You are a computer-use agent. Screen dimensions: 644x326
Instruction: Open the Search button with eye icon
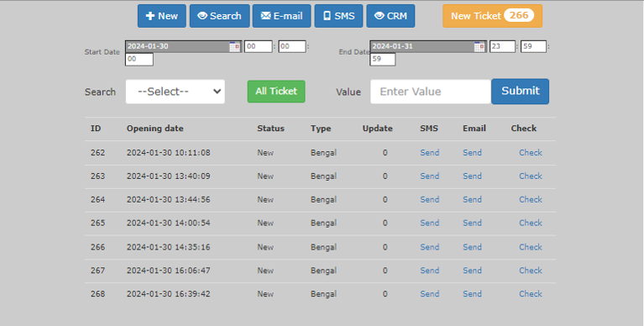pyautogui.click(x=220, y=16)
